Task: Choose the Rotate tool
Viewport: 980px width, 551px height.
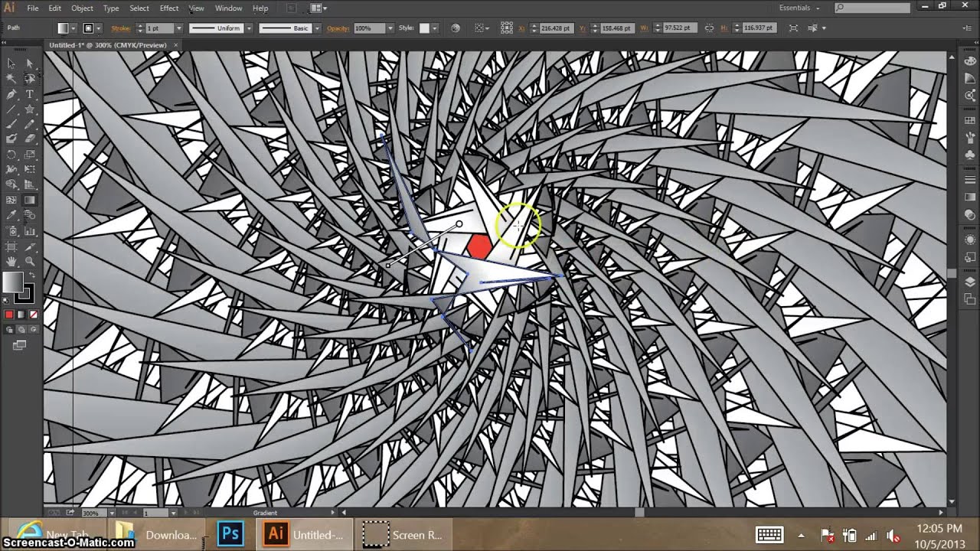Action: click(x=11, y=155)
